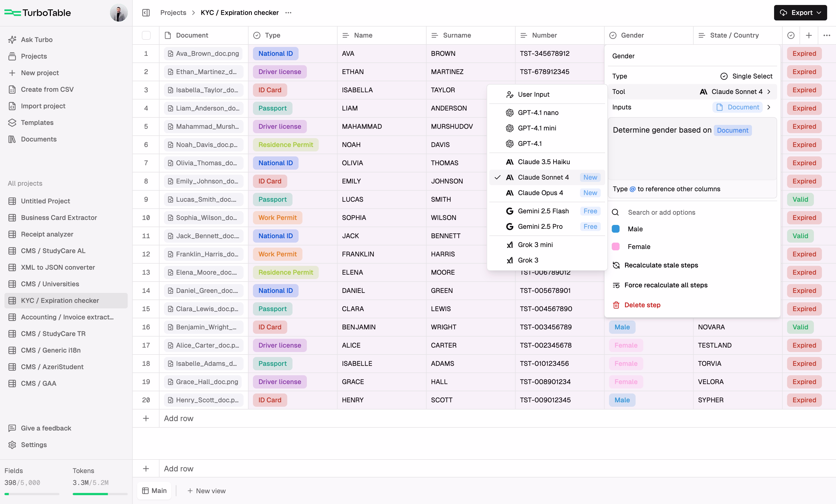The image size is (836, 504).
Task: Open Give a feedback
Action: click(46, 428)
